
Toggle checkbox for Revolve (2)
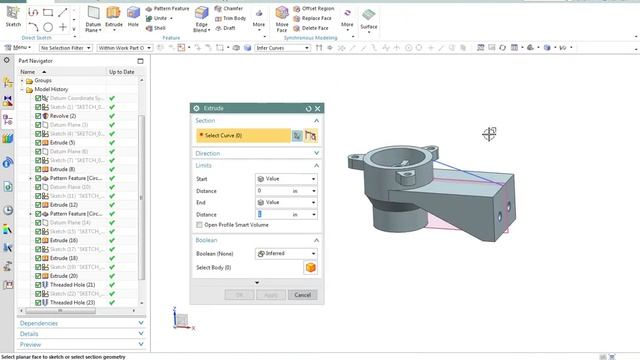coord(38,116)
